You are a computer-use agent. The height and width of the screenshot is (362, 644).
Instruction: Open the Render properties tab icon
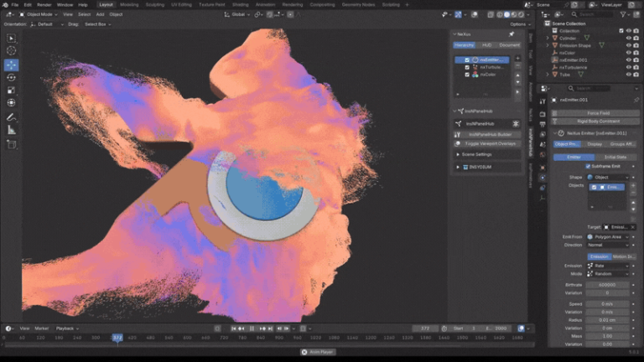(543, 114)
